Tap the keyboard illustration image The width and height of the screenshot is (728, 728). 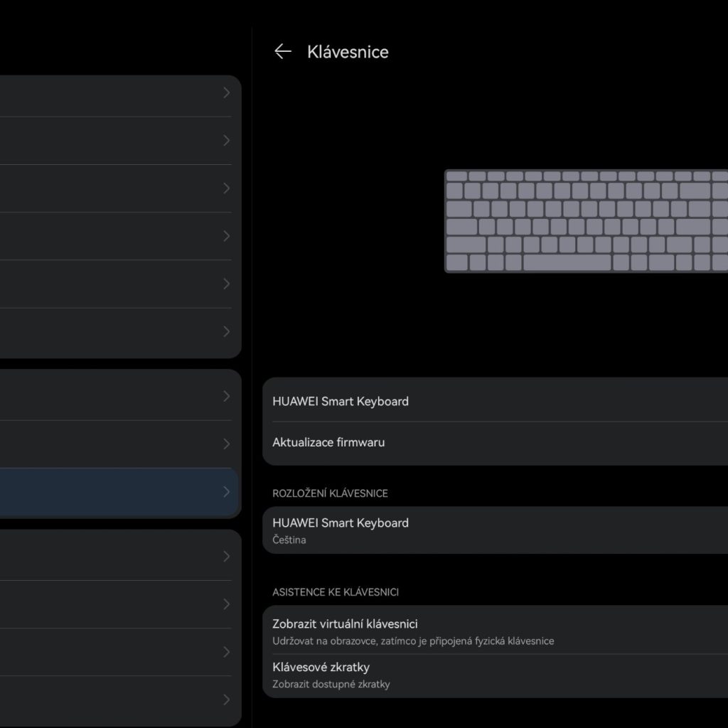click(586, 220)
